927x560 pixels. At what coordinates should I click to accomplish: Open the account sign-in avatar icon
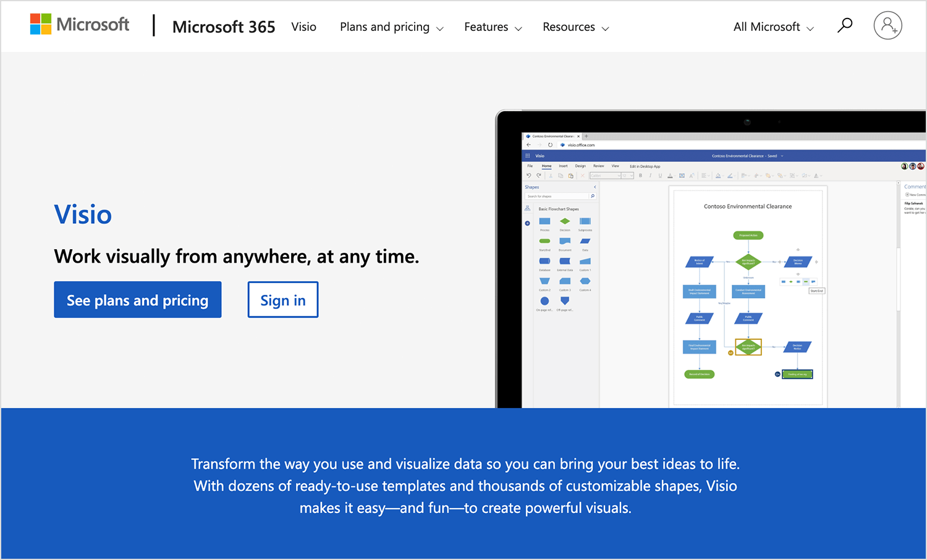coord(887,25)
